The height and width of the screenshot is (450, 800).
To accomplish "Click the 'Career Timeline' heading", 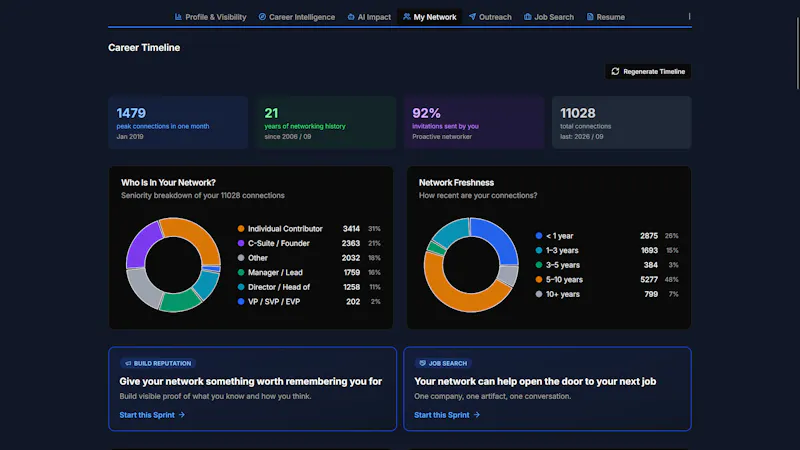I will [x=144, y=47].
